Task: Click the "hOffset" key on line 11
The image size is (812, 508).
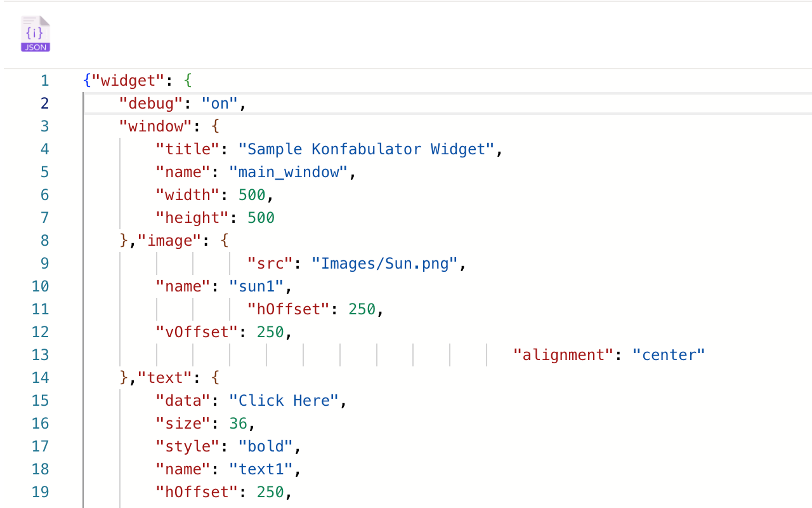Action: coord(289,309)
